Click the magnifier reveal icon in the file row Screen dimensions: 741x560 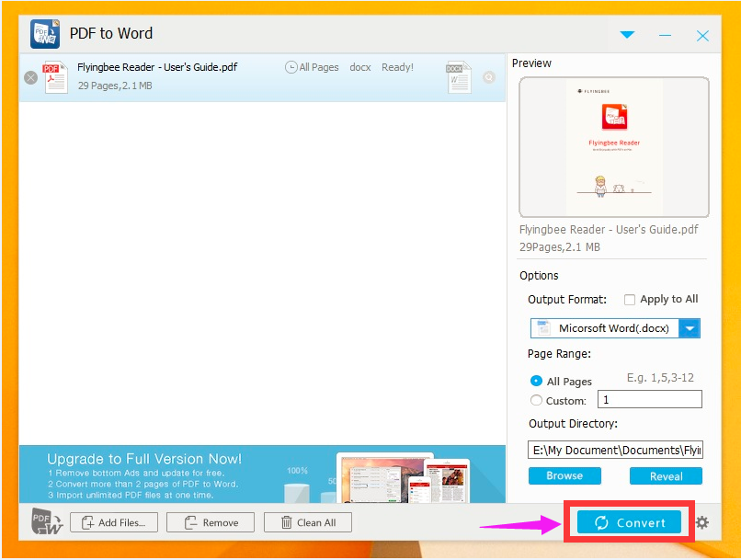(489, 77)
